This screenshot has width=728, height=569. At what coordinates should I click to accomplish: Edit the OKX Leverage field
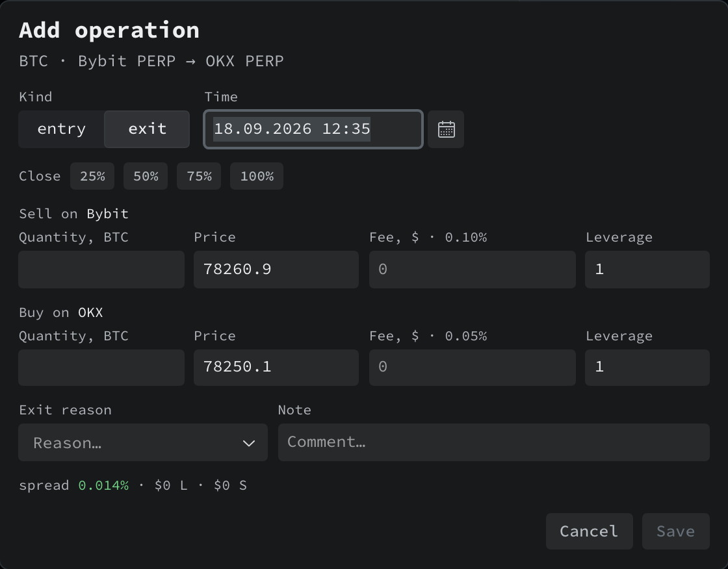647,368
